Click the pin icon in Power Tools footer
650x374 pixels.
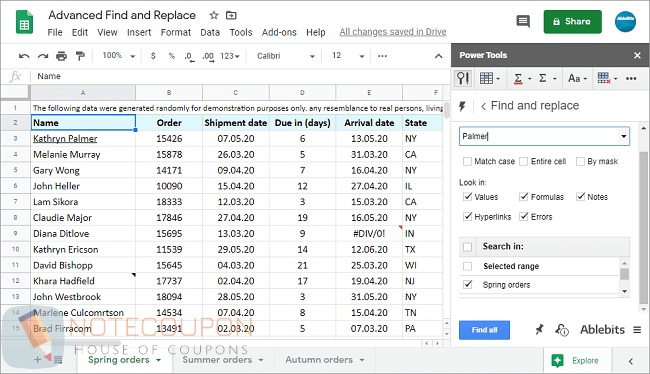(539, 330)
